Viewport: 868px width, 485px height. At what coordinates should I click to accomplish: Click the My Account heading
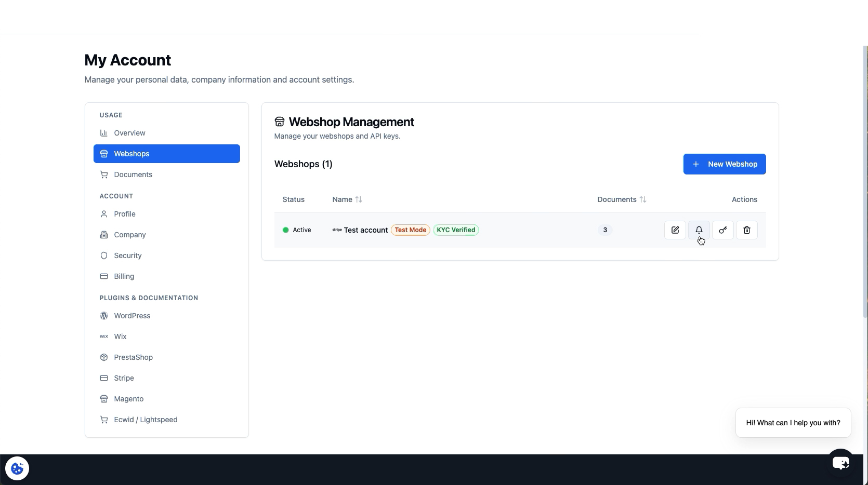pyautogui.click(x=128, y=60)
